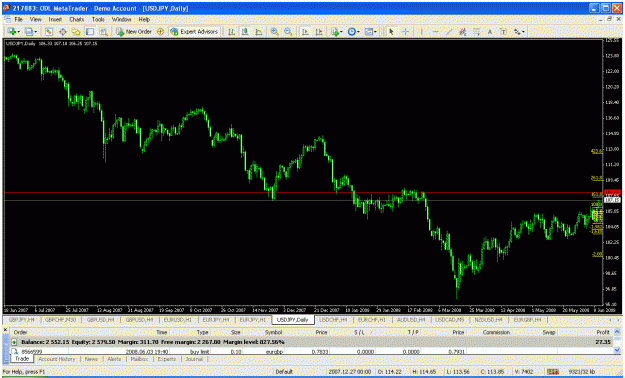Screen dimensions: 625x378
Task: Open the Mailbox terminal tab
Action: point(140,359)
